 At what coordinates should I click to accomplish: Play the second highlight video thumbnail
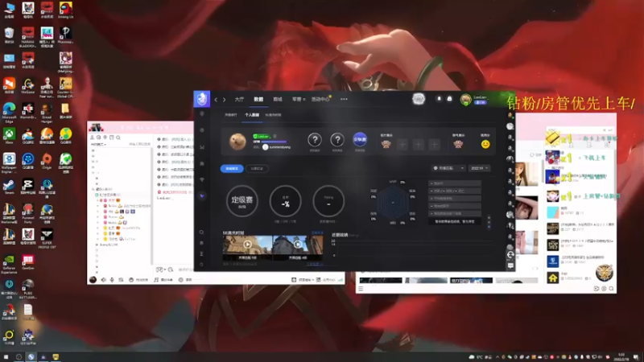298,245
